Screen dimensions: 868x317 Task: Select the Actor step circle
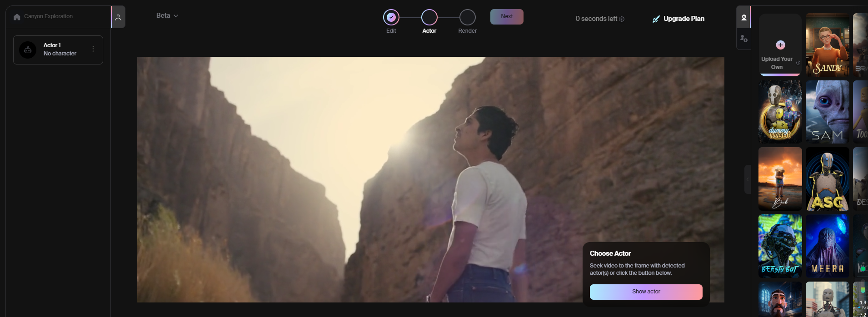point(429,18)
